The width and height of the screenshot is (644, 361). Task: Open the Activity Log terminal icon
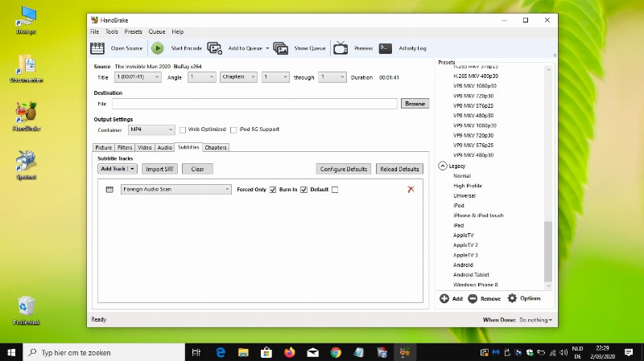386,48
